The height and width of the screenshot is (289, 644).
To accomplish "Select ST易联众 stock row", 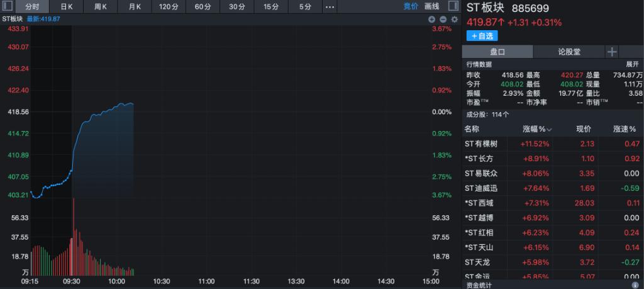I will [x=553, y=174].
